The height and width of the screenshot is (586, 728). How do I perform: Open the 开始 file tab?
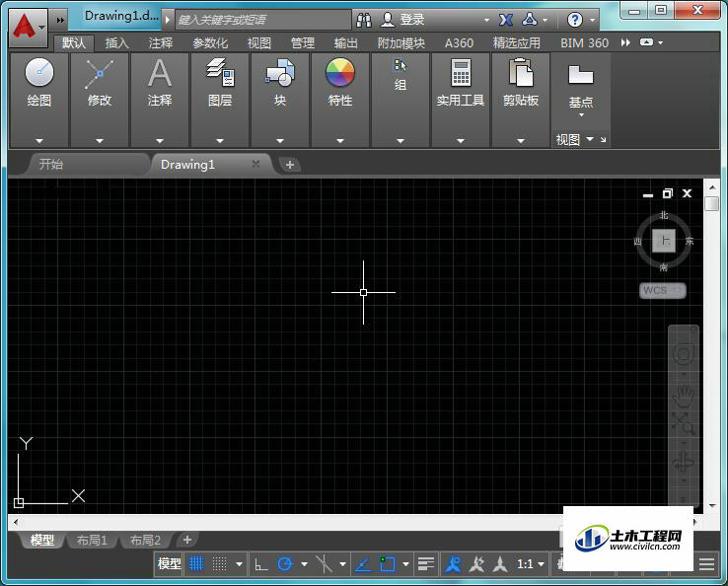[86, 164]
